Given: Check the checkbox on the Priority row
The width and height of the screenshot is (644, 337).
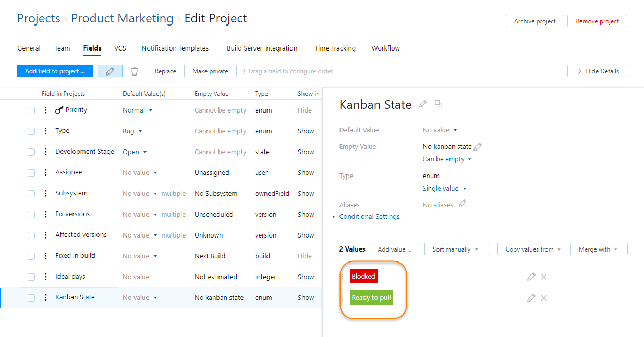Looking at the screenshot, I should (31, 110).
